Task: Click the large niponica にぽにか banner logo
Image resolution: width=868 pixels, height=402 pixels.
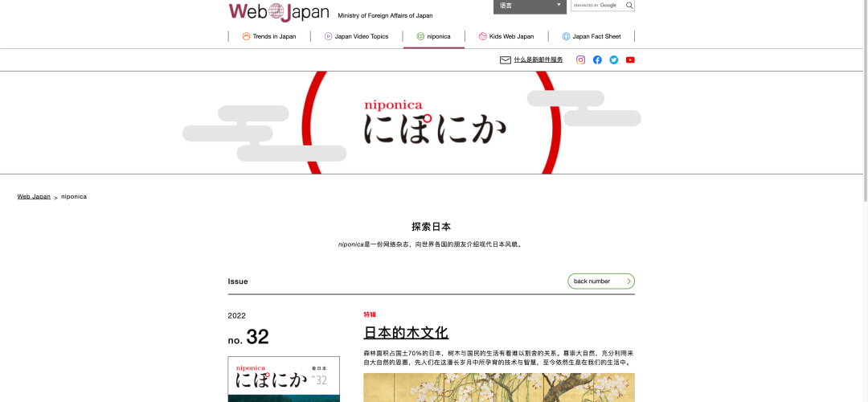Action: (x=435, y=123)
